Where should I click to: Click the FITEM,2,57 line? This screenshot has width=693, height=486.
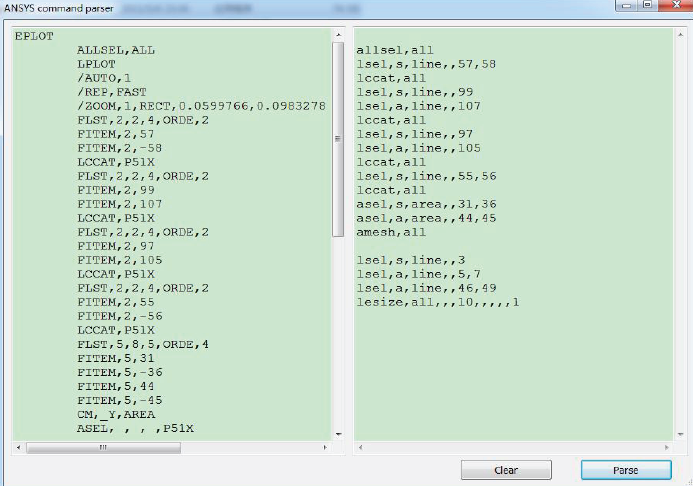coord(116,134)
